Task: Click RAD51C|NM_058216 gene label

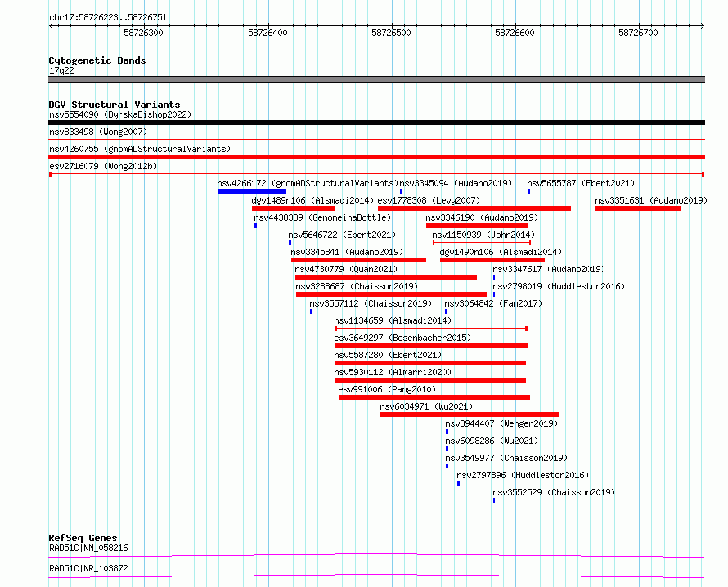Action: point(88,548)
